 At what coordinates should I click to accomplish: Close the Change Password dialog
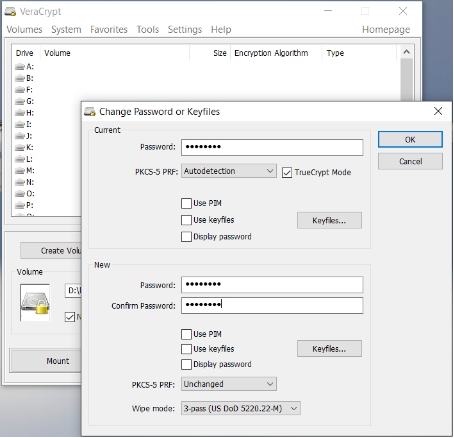click(x=438, y=111)
